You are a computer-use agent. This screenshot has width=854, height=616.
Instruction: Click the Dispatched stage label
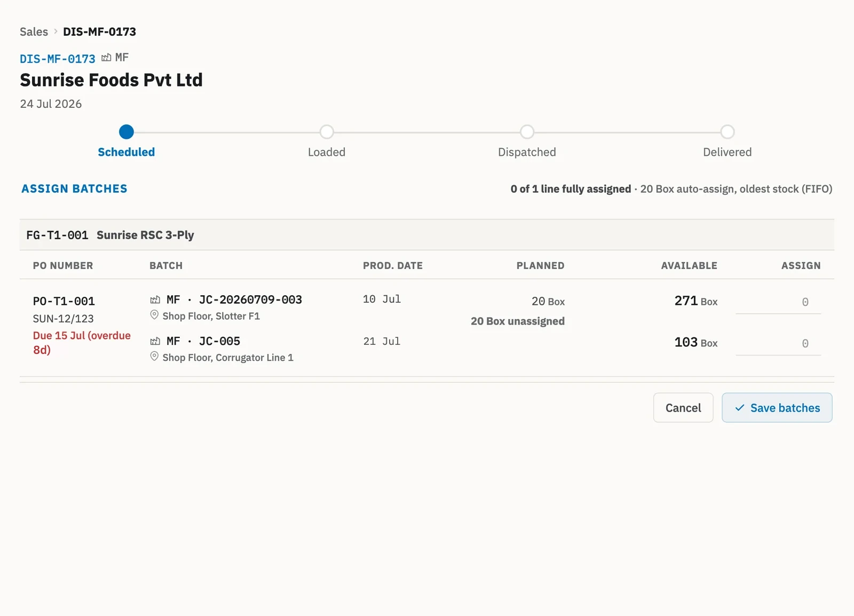click(x=527, y=152)
